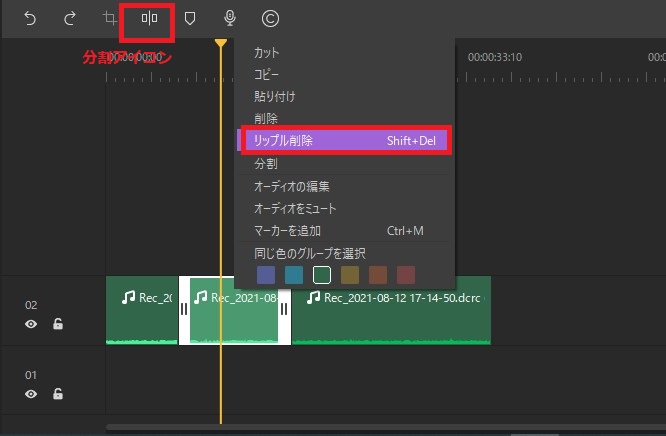Click the Redo arrow icon

tap(69, 18)
